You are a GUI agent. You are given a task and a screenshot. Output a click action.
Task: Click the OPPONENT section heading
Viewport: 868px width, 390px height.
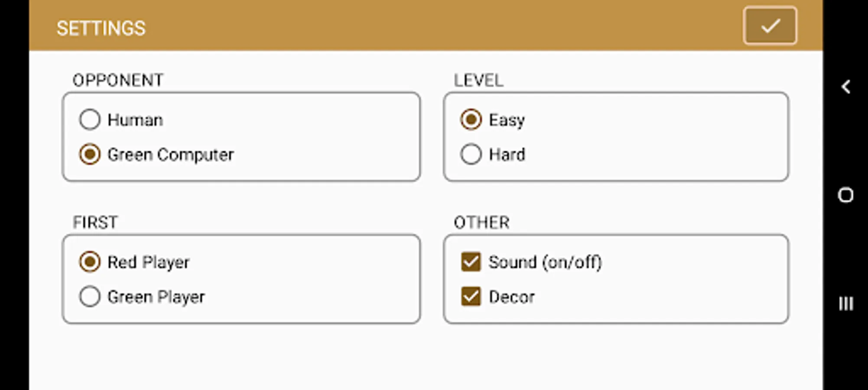pyautogui.click(x=118, y=80)
